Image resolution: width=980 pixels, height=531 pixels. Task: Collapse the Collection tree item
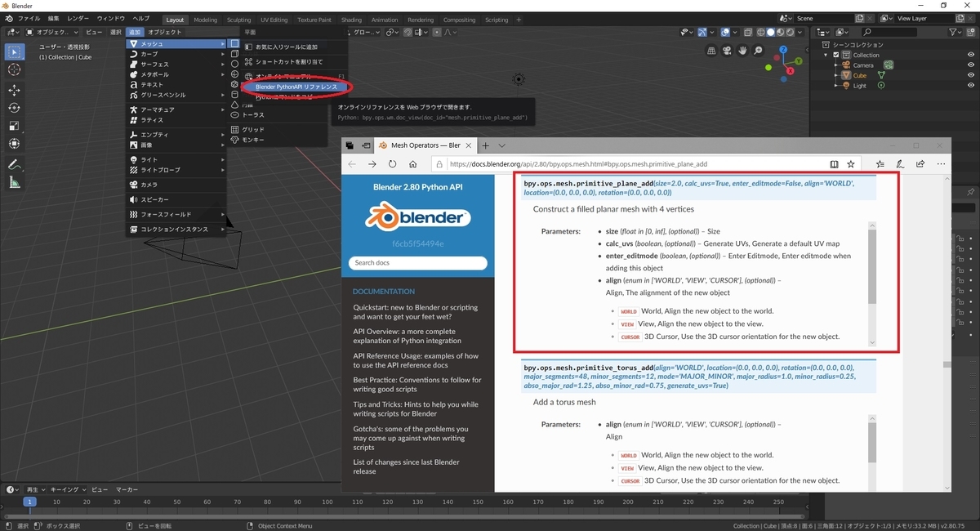coord(827,55)
